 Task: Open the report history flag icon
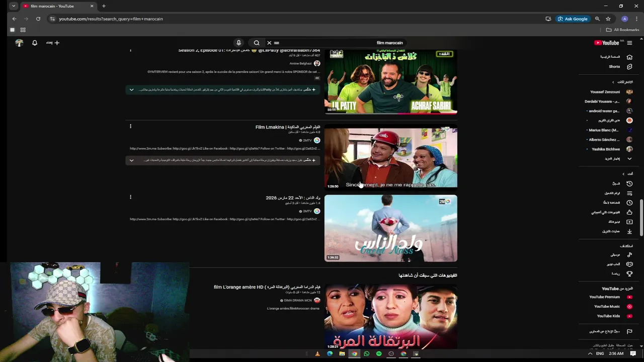pos(629,331)
